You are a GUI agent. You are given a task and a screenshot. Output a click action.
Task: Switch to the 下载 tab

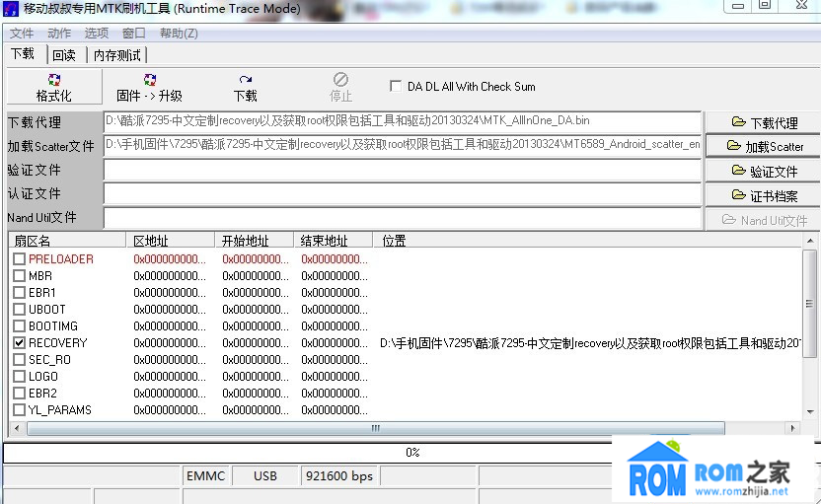pyautogui.click(x=23, y=54)
